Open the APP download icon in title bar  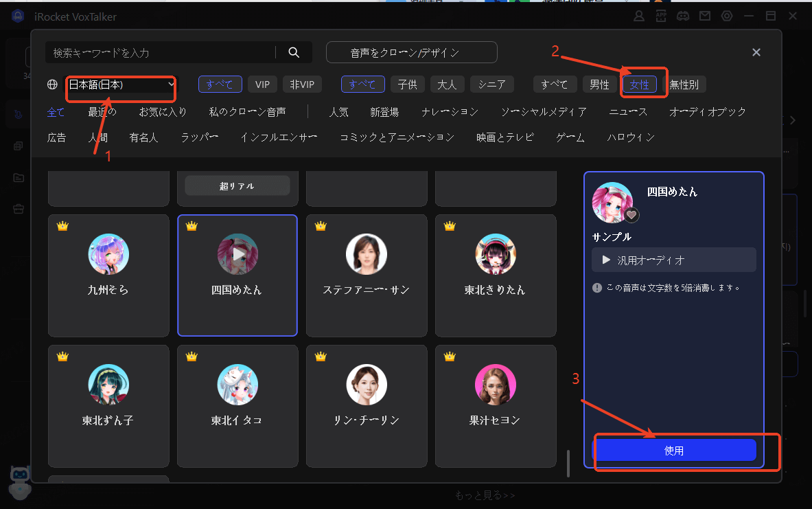click(x=661, y=16)
